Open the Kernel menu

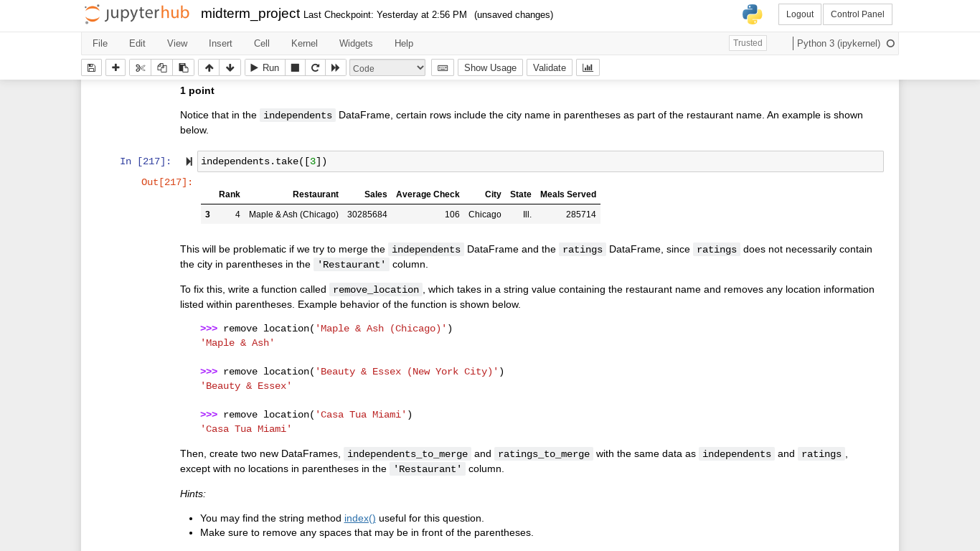pos(304,44)
